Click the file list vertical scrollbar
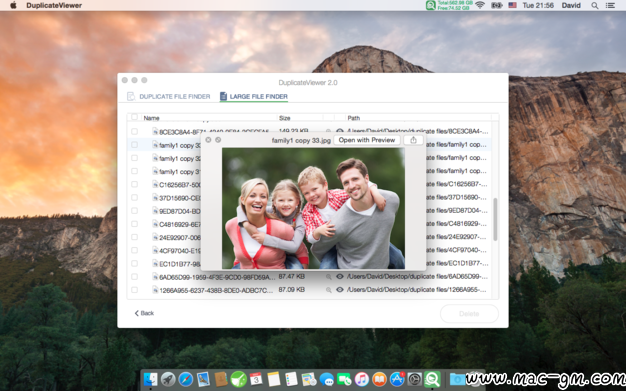 [495, 219]
